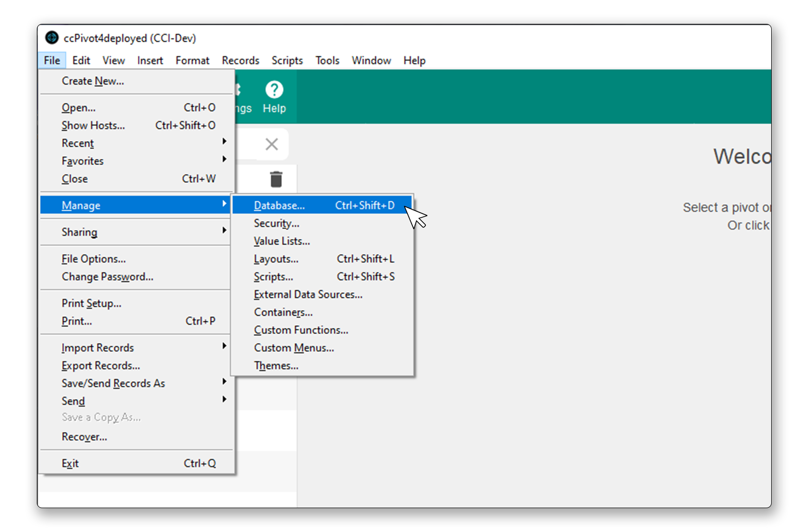Select Layouts... in Manage submenu
This screenshot has height=532, width=808.
[x=322, y=259]
